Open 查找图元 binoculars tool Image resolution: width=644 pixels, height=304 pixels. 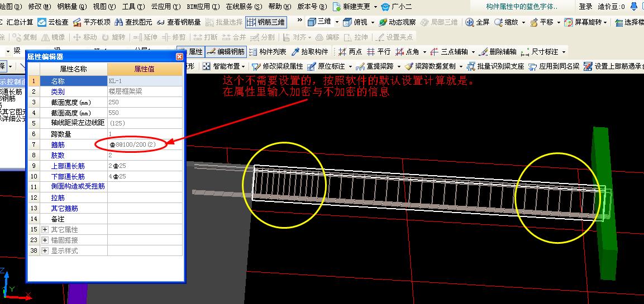(x=133, y=22)
